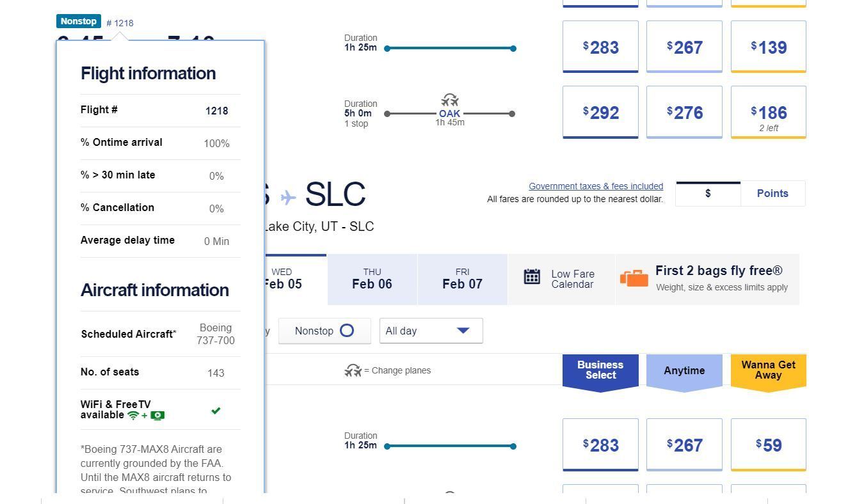The width and height of the screenshot is (848, 504).
Task: Open the Low Fare Calendar icon
Action: 532,276
